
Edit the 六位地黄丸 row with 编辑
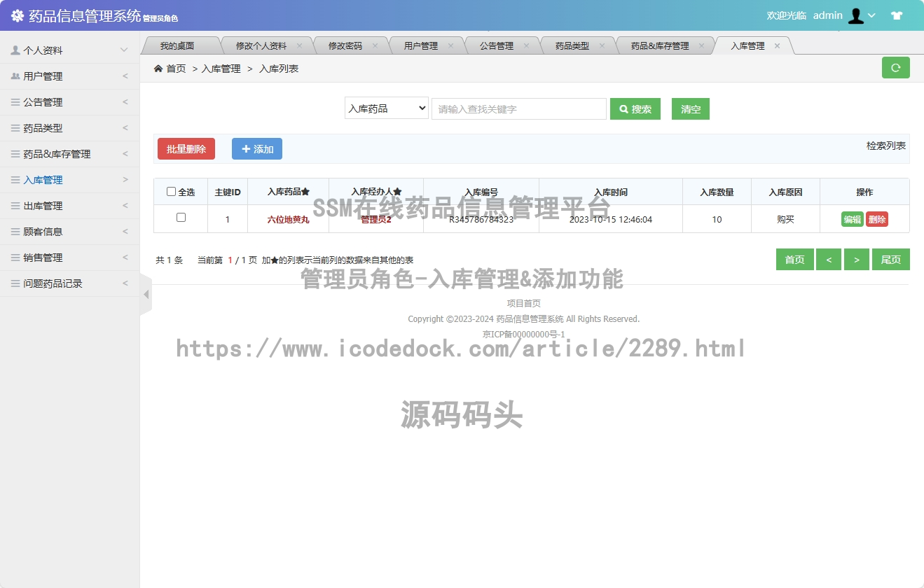tap(853, 219)
